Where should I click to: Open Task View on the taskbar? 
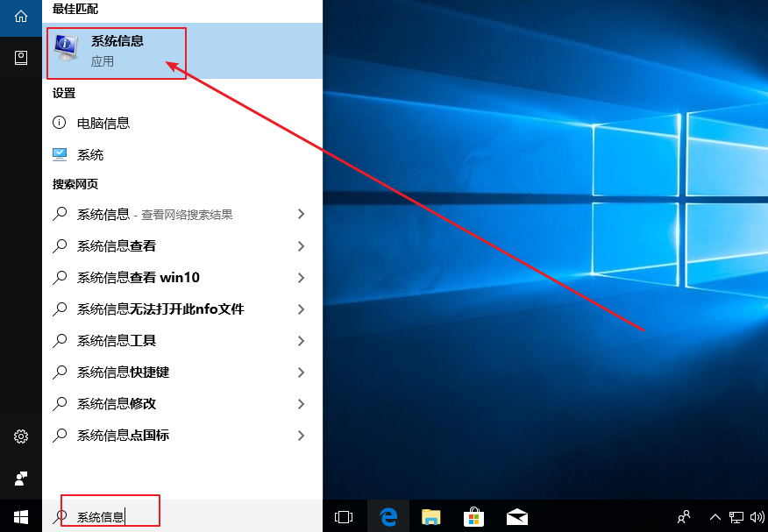pos(344,515)
